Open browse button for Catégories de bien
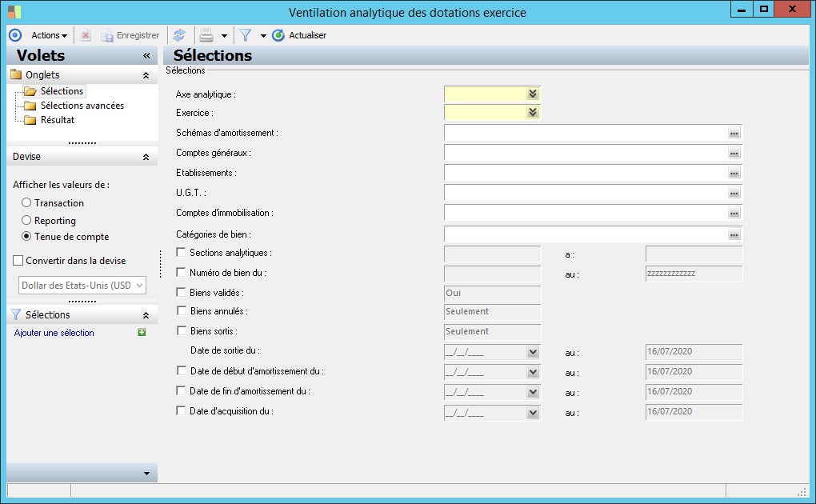Viewport: 816px width, 504px height. tap(734, 234)
